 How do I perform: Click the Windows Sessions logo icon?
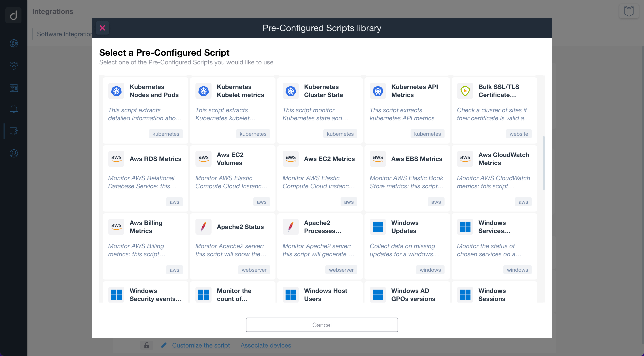(465, 295)
